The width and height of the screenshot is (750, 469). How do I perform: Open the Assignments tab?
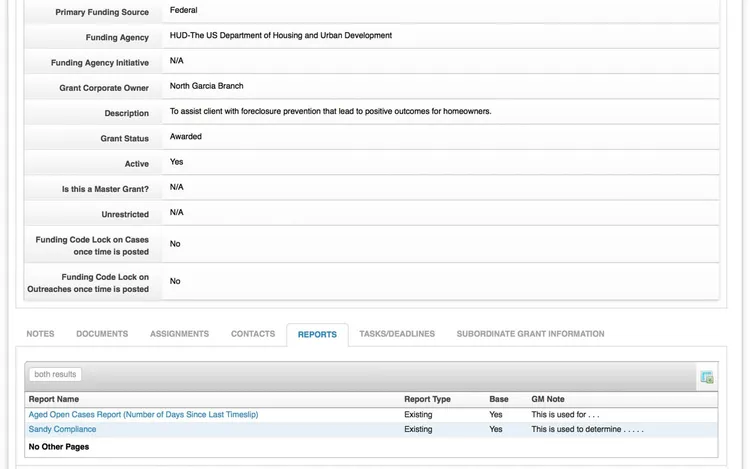[179, 334]
